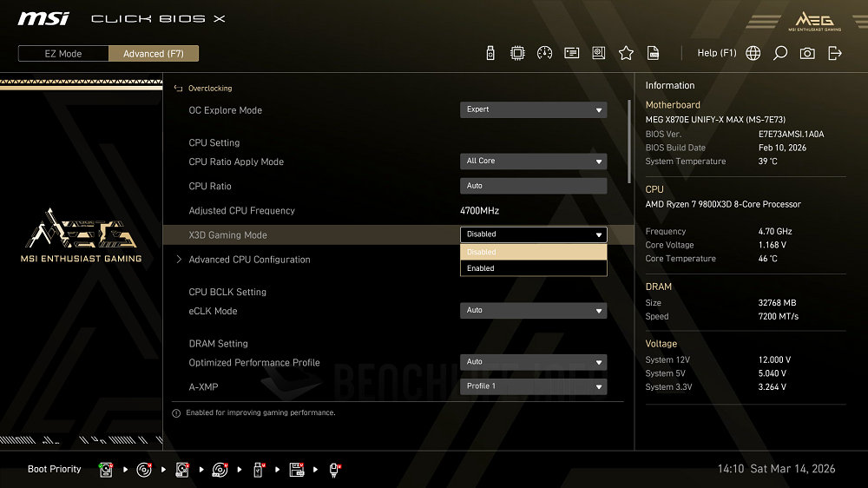Open the speedometer gauge icon

point(544,53)
